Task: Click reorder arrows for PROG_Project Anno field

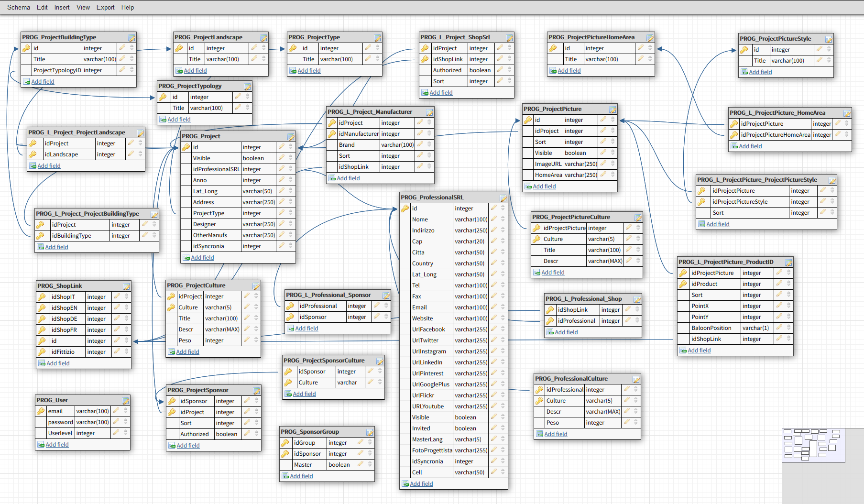Action: click(x=290, y=180)
